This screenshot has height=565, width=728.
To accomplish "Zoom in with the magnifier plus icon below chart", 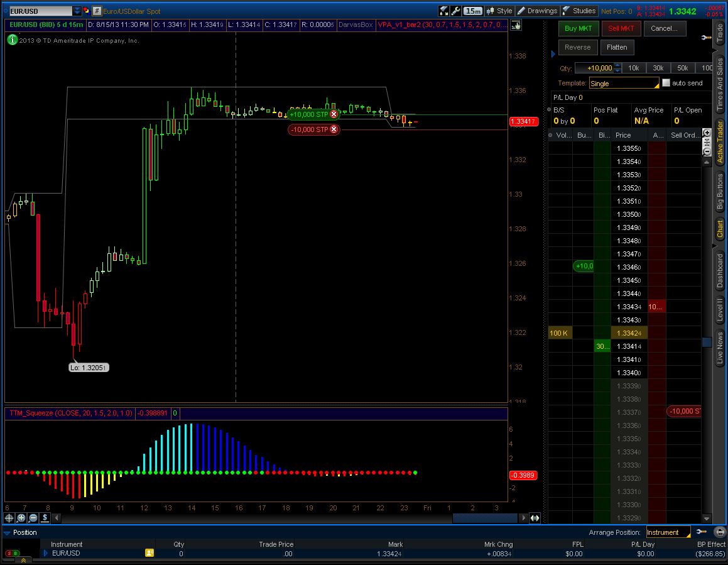I will tap(21, 518).
